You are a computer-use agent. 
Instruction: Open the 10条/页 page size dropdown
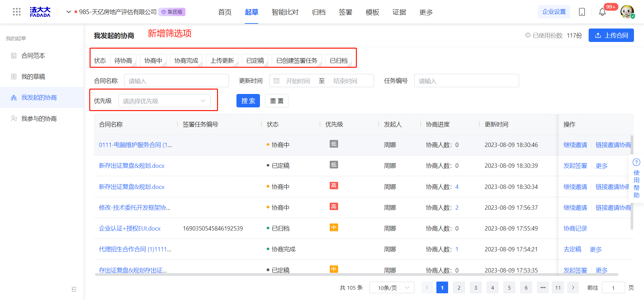(392, 288)
